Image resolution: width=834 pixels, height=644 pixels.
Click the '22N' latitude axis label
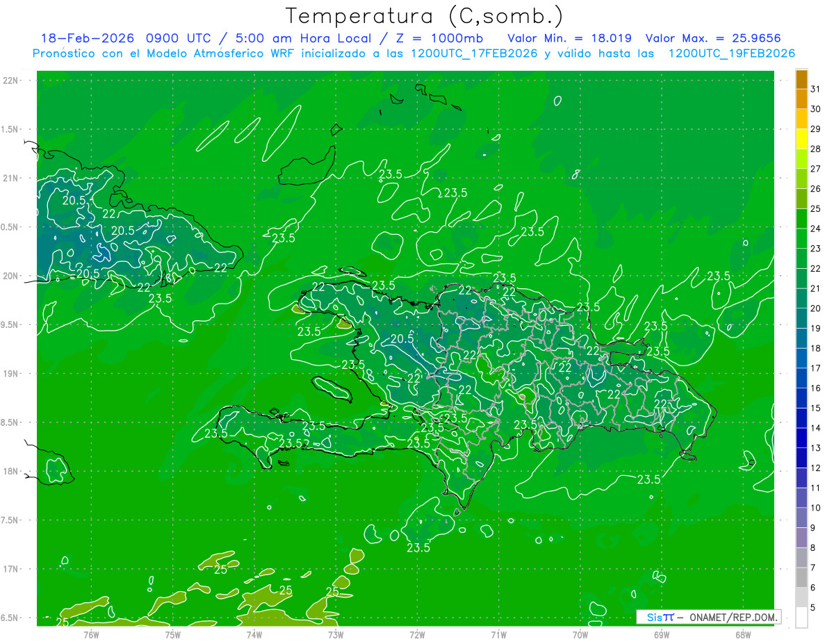click(x=11, y=81)
